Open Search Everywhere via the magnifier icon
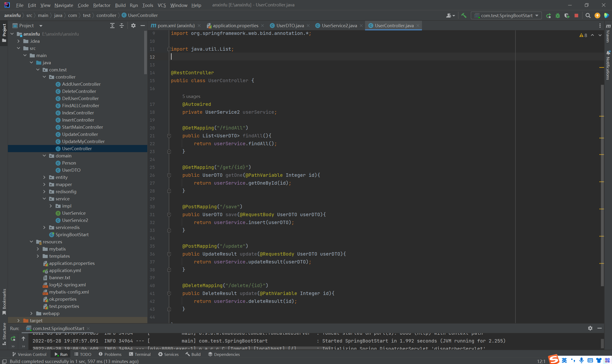This screenshot has width=612, height=364. coord(588,16)
